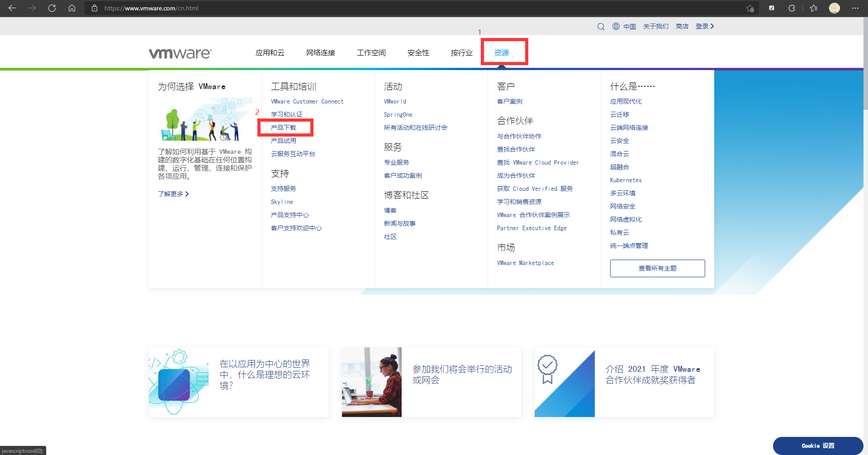The image size is (868, 455).
Task: Click the address bar URL
Action: 152,8
